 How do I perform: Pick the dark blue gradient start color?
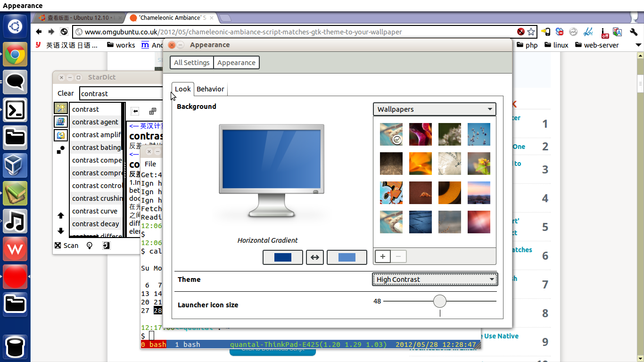point(283,257)
